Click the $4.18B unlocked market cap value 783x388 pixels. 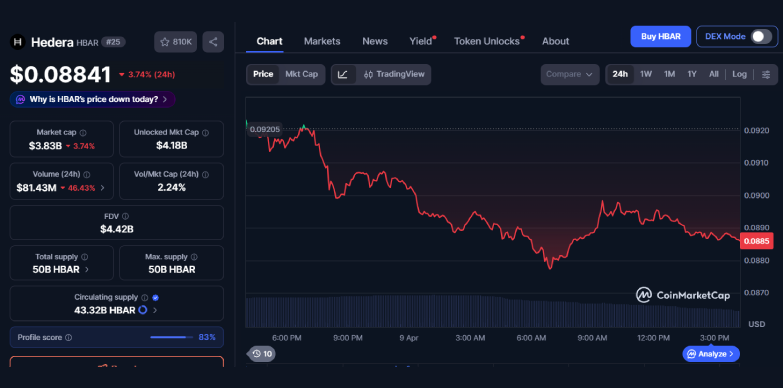pyautogui.click(x=171, y=146)
